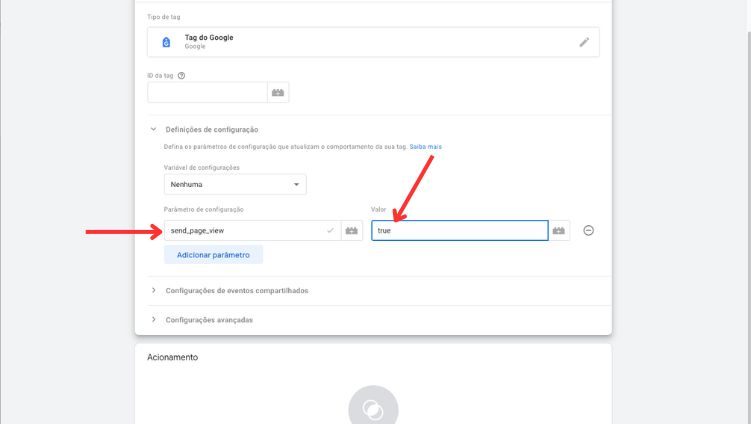Open the Saiba mais link
Screen dimensions: 751x424
(425, 147)
